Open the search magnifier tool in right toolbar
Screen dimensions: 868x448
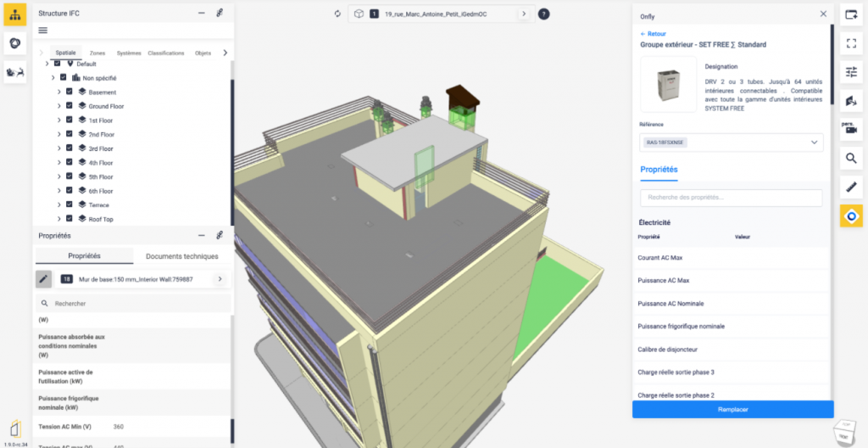[x=851, y=159]
